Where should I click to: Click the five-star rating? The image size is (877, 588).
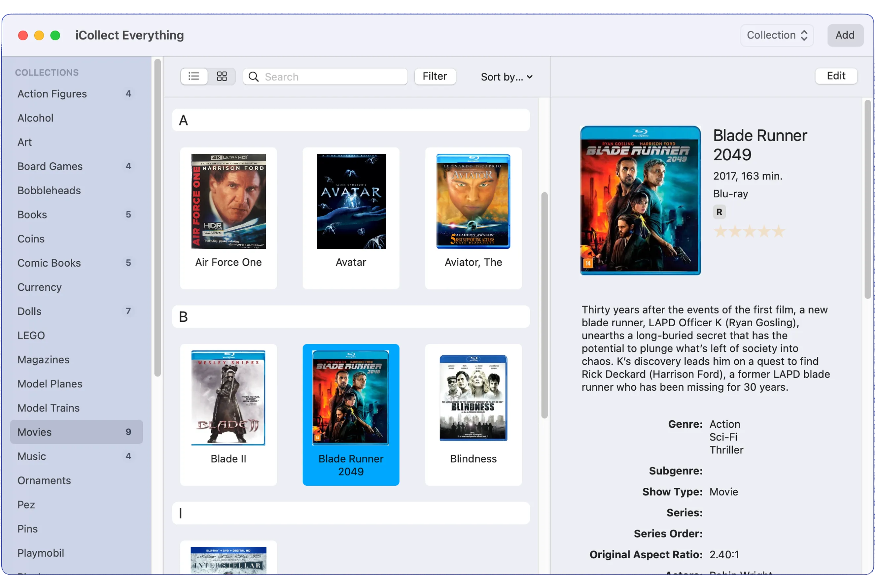tap(749, 231)
